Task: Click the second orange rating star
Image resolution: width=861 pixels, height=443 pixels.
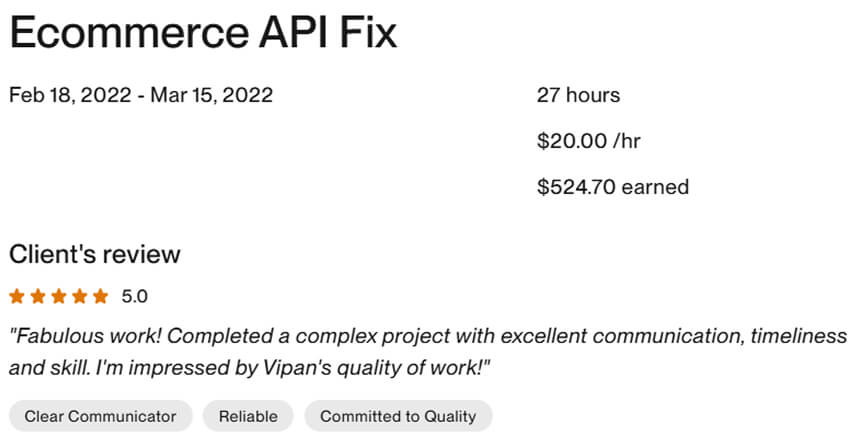Action: pos(38,296)
